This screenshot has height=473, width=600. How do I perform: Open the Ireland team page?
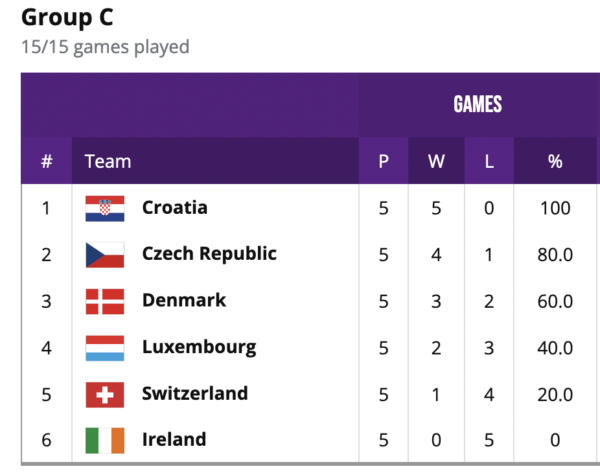[x=174, y=439]
